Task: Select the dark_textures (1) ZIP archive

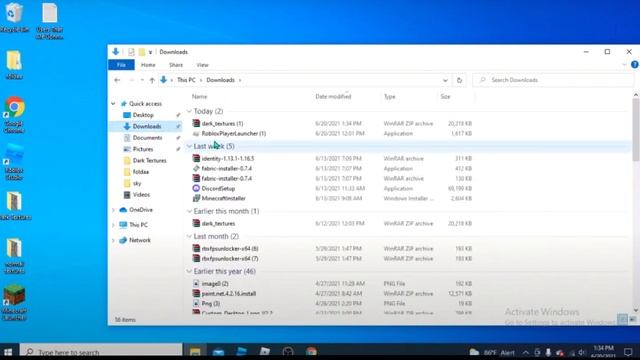Action: (x=222, y=123)
